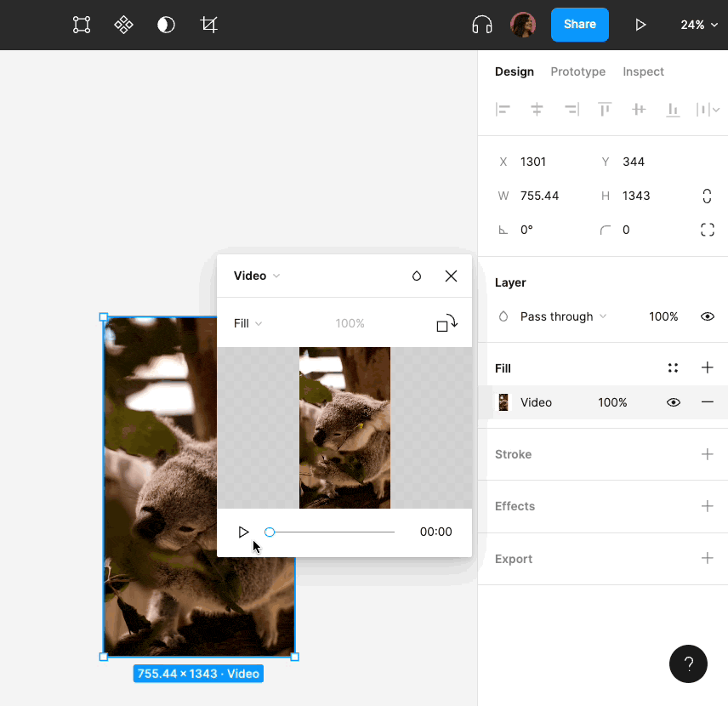
Task: Activate the Crop tool
Action: click(x=209, y=25)
